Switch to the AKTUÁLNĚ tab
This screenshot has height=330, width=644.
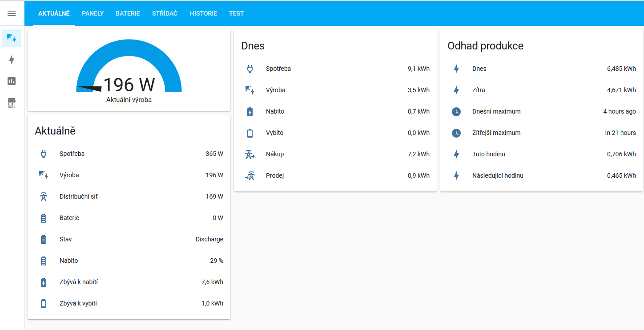pyautogui.click(x=54, y=13)
